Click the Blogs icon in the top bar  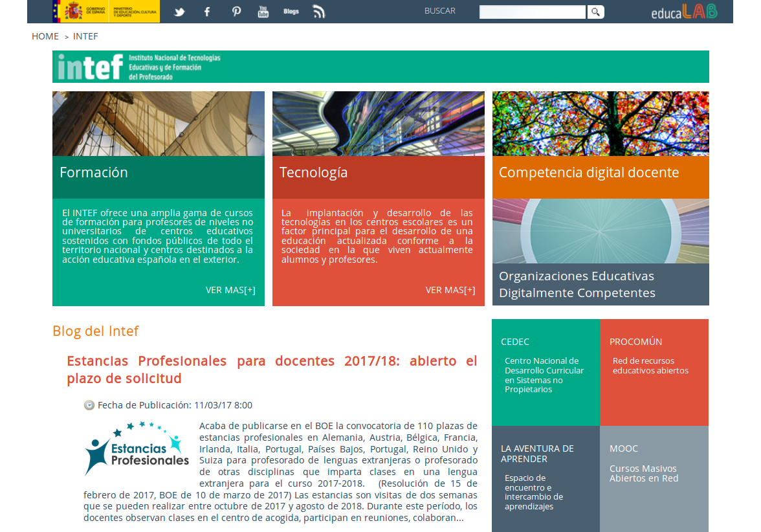click(x=291, y=11)
